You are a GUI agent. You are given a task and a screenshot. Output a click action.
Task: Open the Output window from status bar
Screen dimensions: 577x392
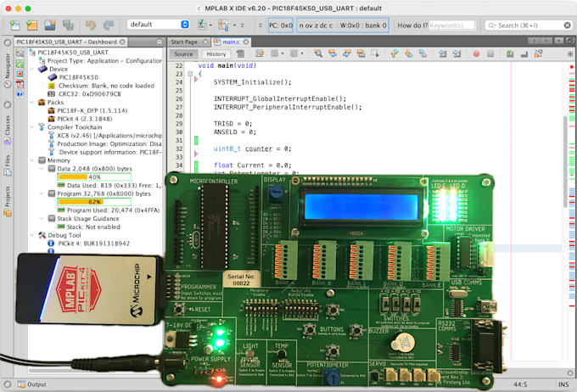click(x=32, y=384)
